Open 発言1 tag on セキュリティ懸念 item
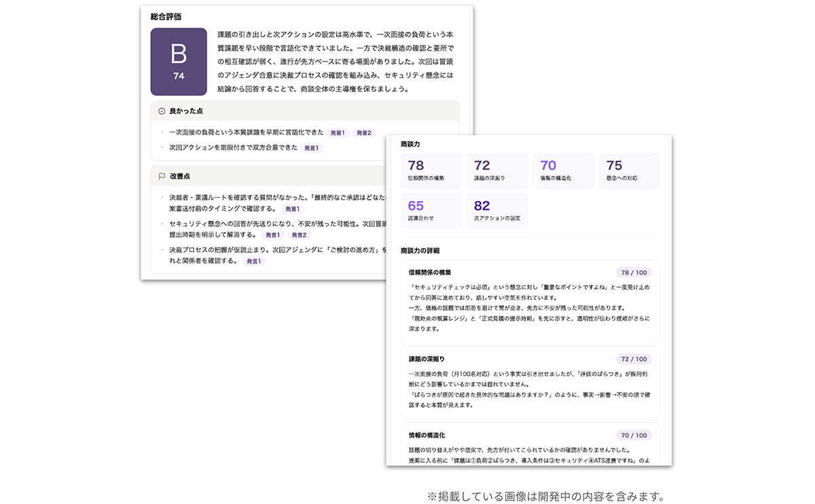 (272, 235)
